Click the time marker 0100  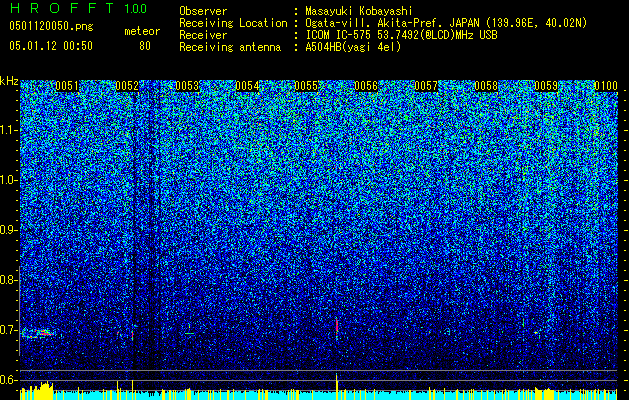point(606,86)
